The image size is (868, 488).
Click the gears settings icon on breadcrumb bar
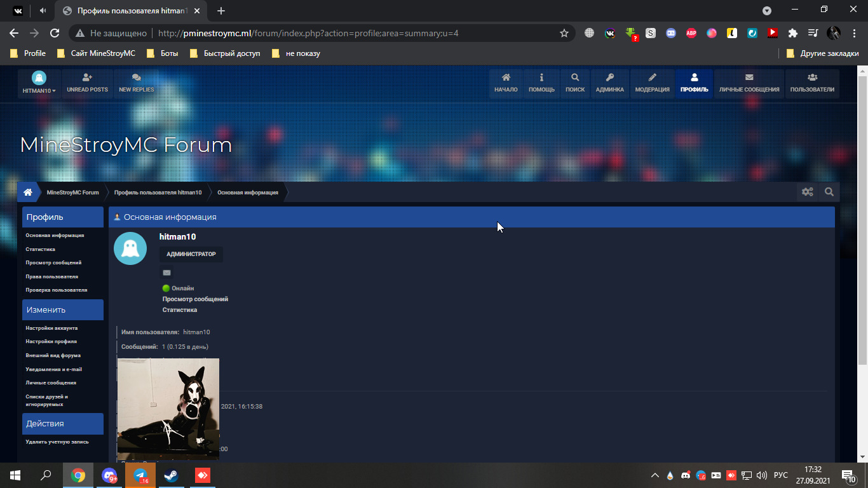[808, 192]
